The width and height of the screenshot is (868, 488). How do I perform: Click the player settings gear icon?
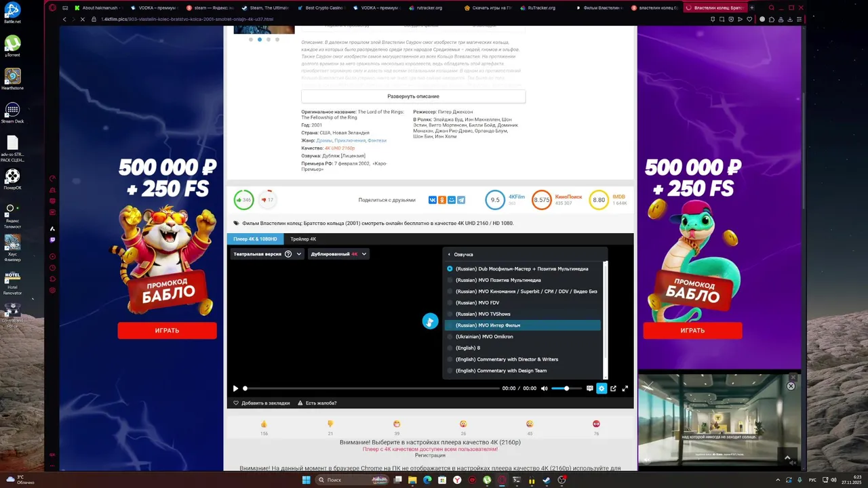[x=601, y=388]
